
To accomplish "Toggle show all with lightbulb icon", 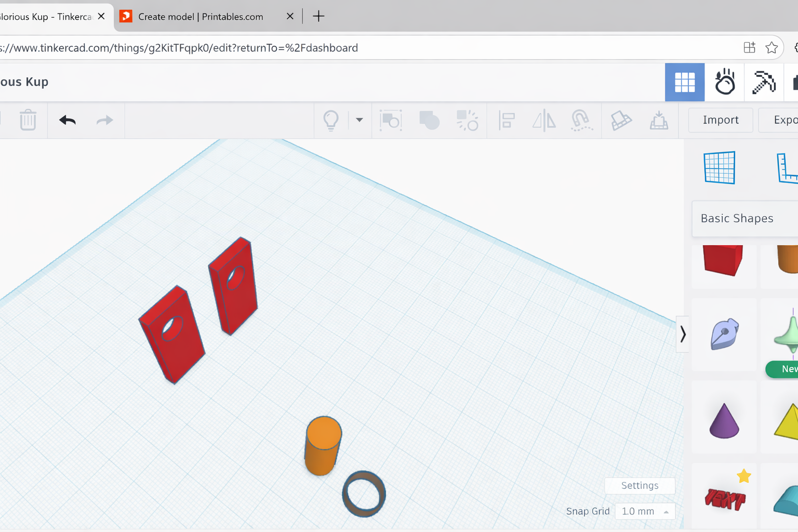I will click(x=331, y=120).
